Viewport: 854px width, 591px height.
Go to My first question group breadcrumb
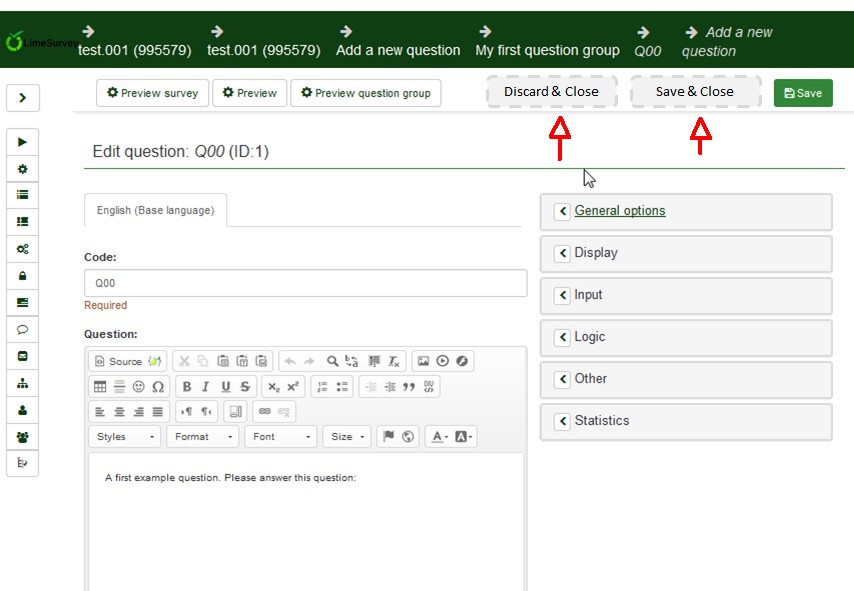[548, 50]
